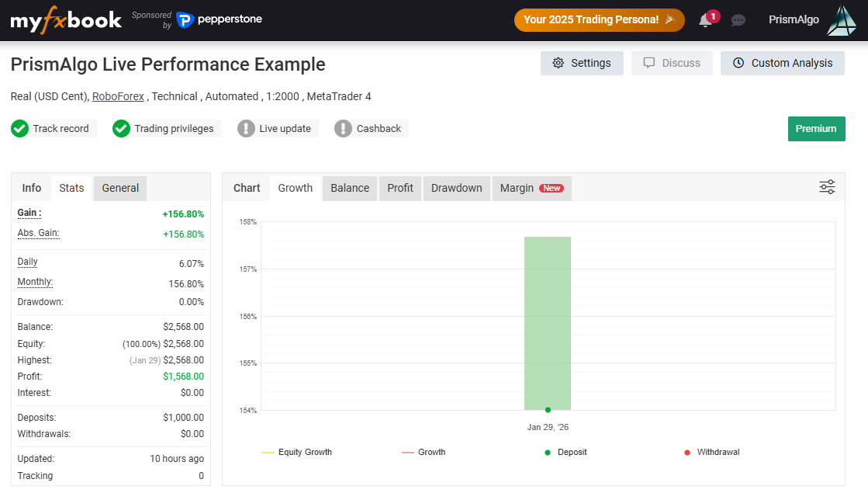
Task: Click the Discuss speech bubble icon
Action: 648,63
